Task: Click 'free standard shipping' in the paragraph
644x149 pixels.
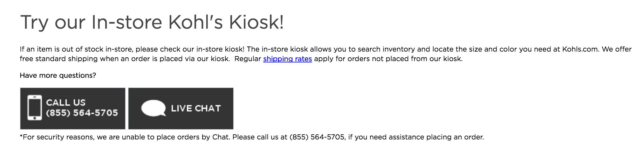Action: click(x=59, y=59)
